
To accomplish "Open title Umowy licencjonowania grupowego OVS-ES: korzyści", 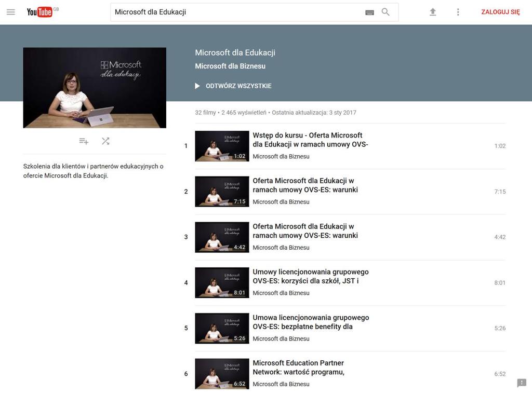I will click(x=311, y=276).
